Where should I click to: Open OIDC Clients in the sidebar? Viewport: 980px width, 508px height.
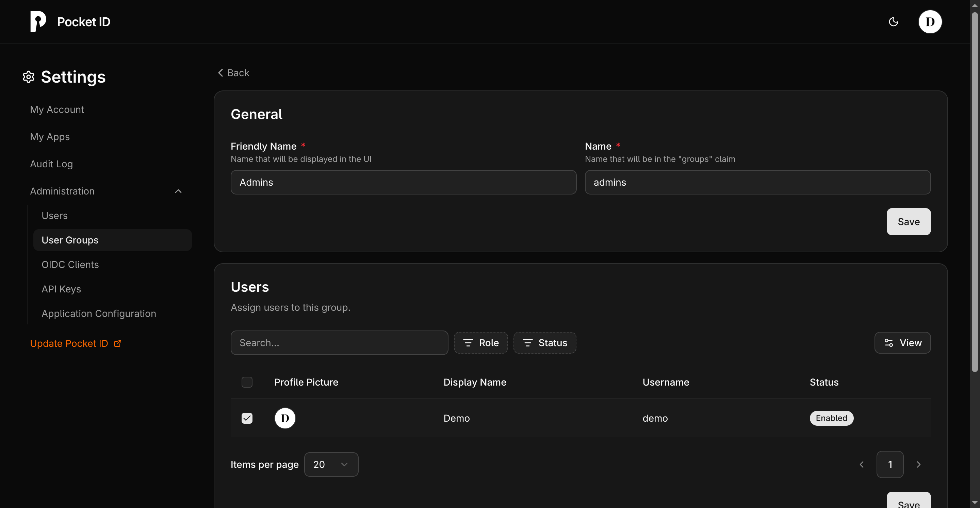(x=70, y=264)
